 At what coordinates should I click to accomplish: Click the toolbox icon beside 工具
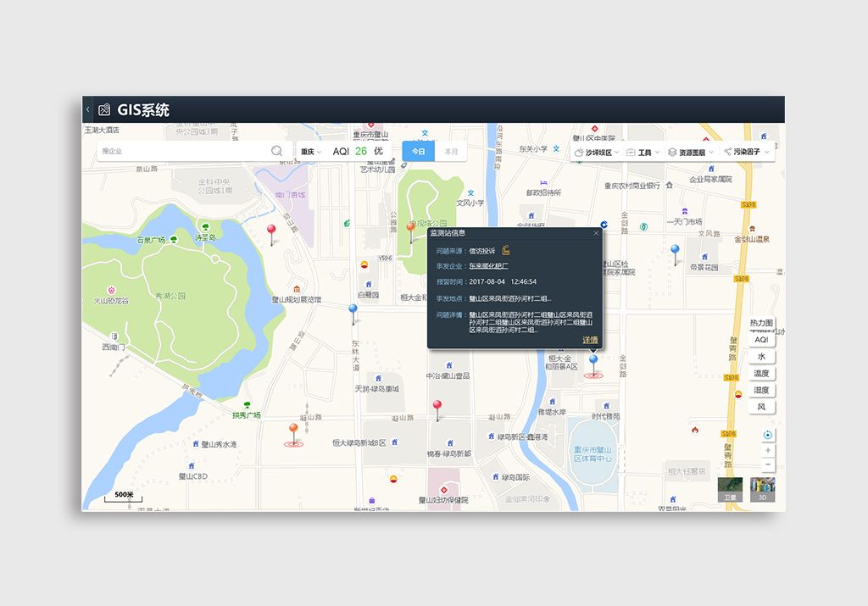pos(631,153)
